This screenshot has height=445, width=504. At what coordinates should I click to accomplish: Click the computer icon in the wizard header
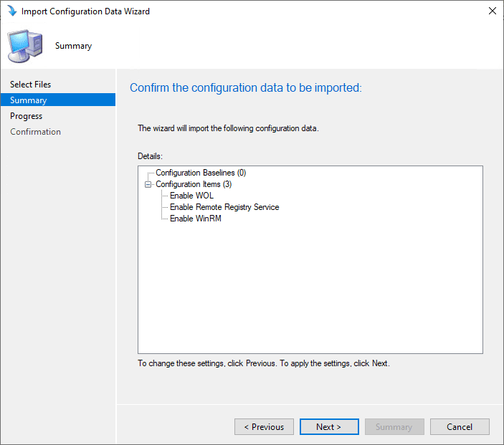[24, 47]
